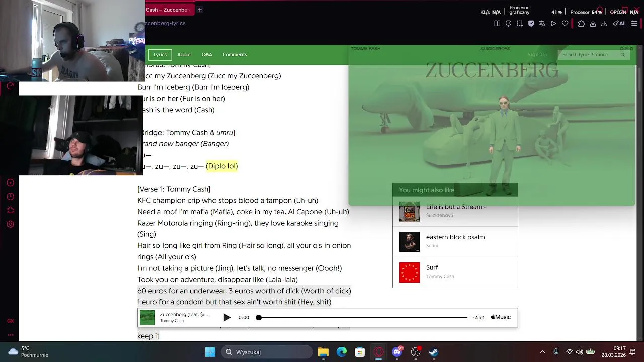Click the Verse 1: Tommy Cash header text

point(174,189)
